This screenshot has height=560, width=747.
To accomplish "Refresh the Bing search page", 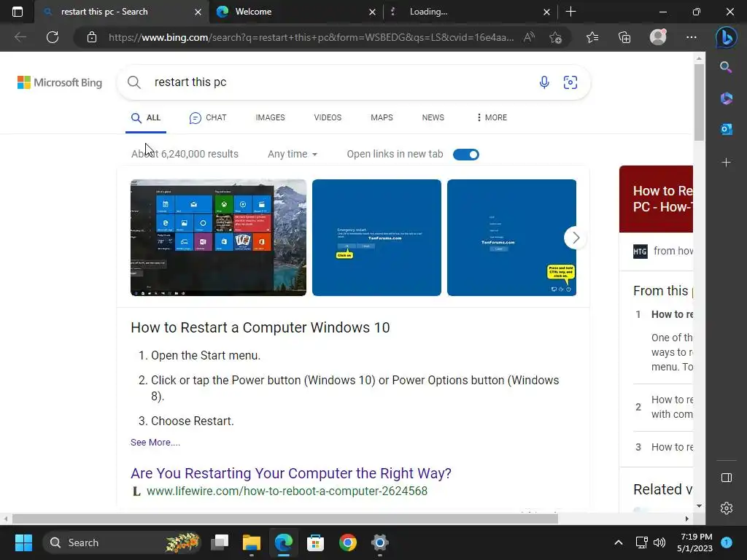I will click(x=53, y=37).
